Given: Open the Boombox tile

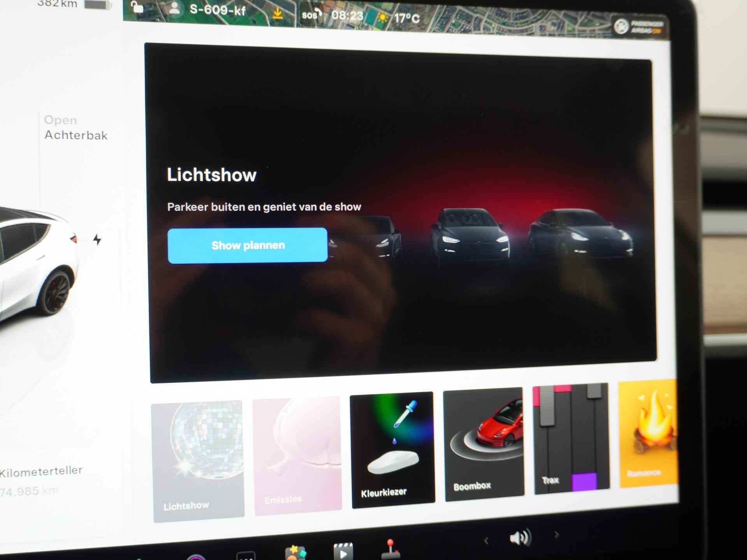Looking at the screenshot, I should point(484,444).
